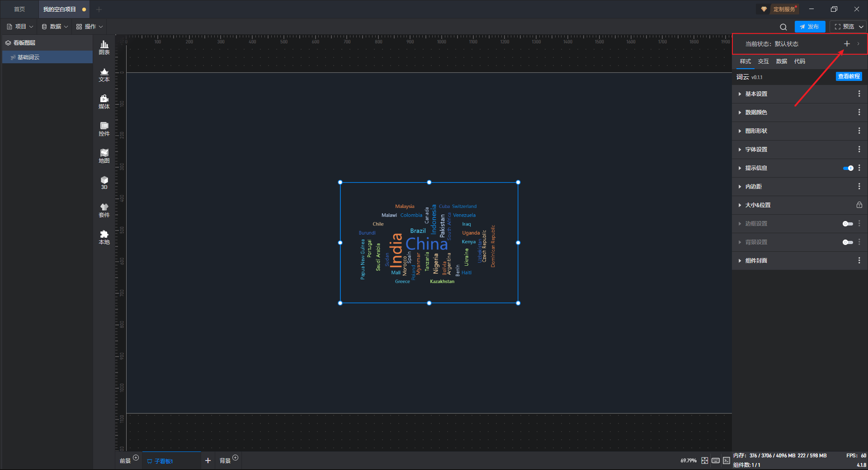The height and width of the screenshot is (470, 868).
Task: Open the 控件 controls components icon
Action: point(104,129)
